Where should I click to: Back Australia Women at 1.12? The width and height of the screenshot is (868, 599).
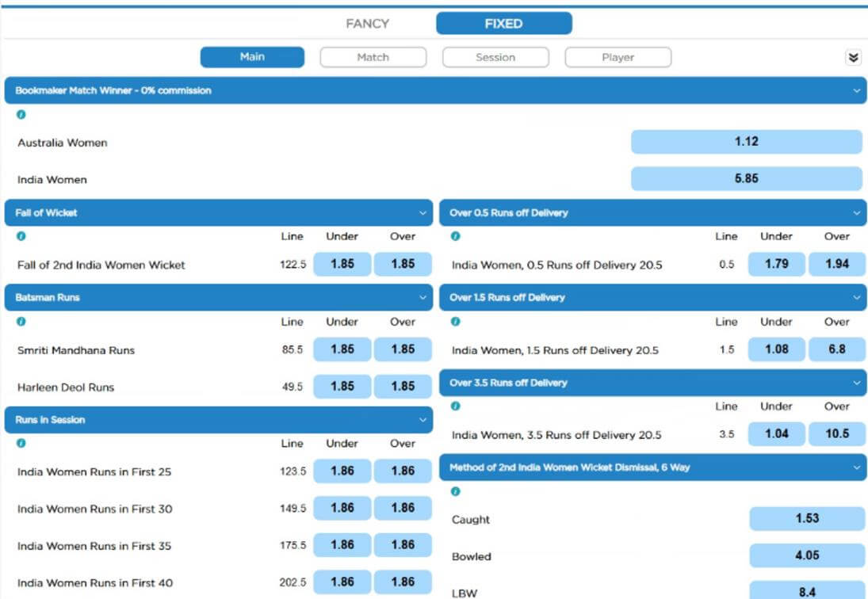click(x=746, y=141)
